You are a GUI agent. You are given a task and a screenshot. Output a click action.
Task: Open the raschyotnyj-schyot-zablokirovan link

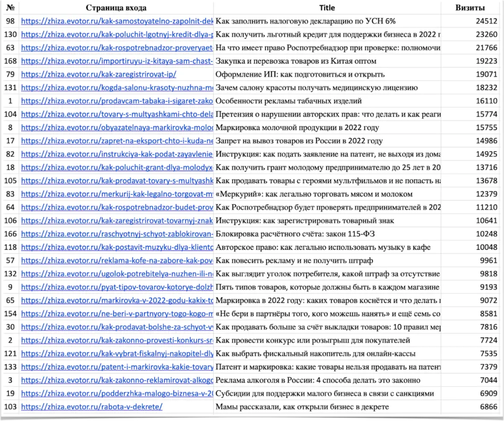117,234
